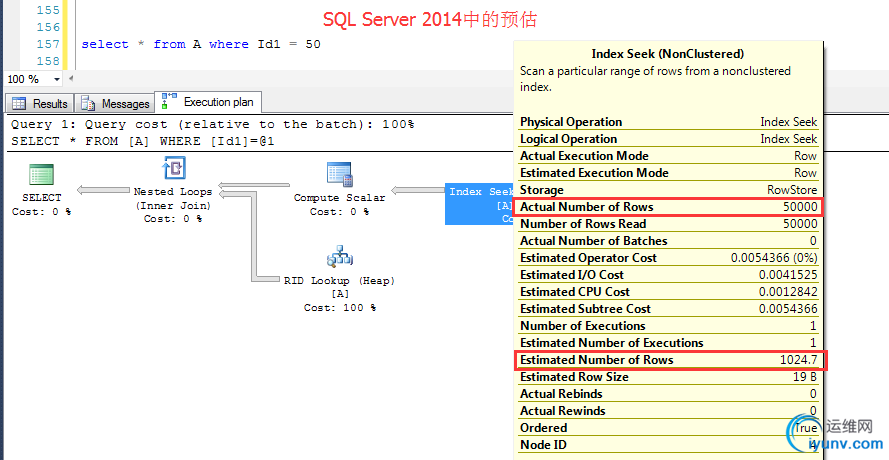Click the 'Actual Number of Batches' tooltip row
This screenshot has width=889, height=460.
[669, 241]
